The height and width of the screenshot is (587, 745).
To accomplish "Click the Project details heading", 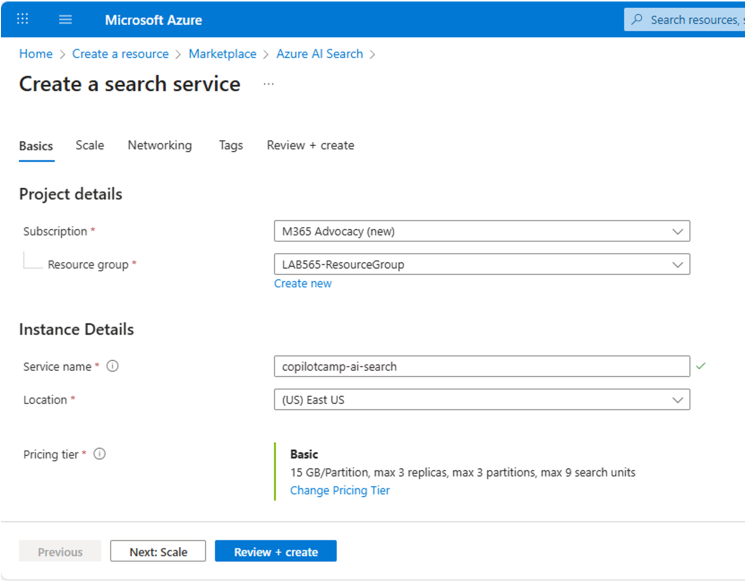I will (71, 194).
